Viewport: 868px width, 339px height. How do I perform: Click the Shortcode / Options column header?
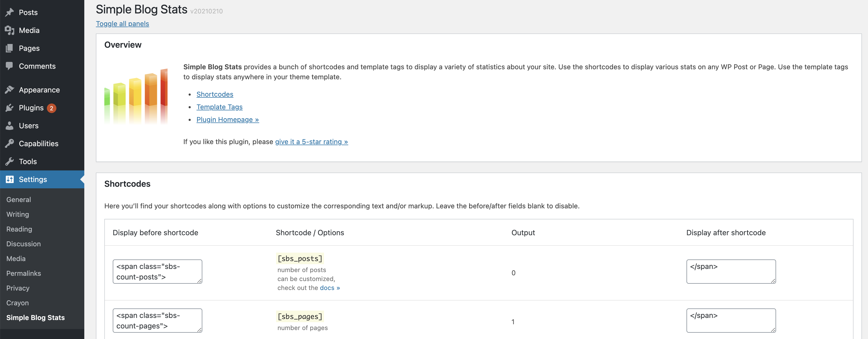[x=310, y=233]
